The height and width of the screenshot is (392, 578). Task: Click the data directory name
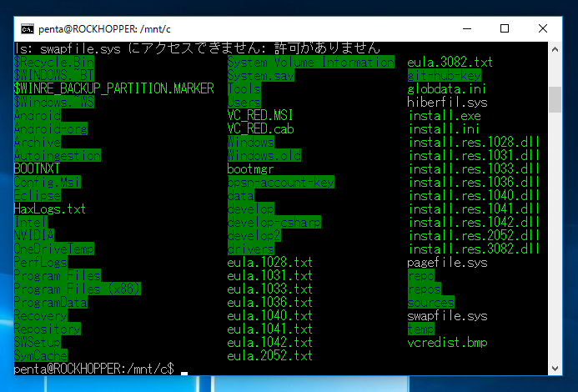[241, 195]
